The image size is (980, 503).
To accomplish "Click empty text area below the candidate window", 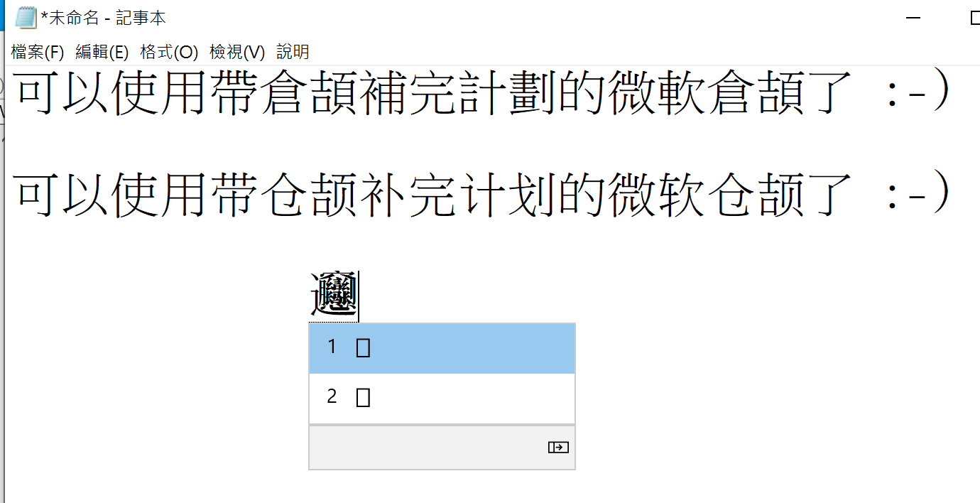I will [442, 487].
